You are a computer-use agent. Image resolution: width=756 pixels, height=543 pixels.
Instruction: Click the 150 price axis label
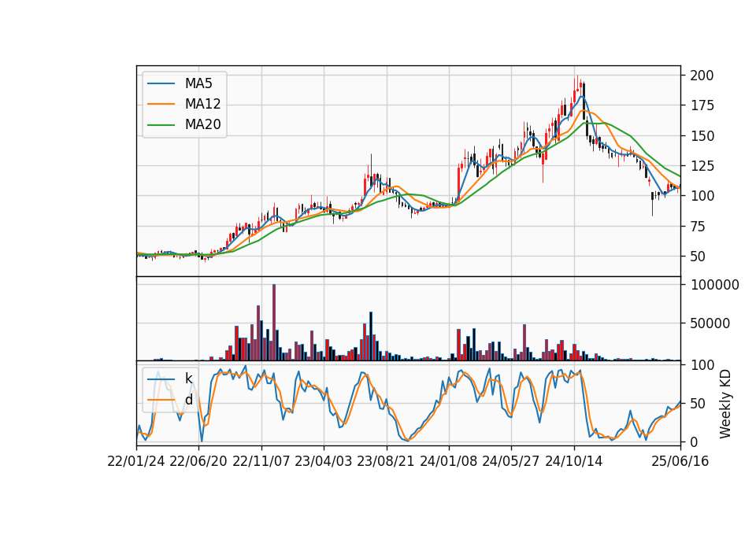pyautogui.click(x=702, y=136)
